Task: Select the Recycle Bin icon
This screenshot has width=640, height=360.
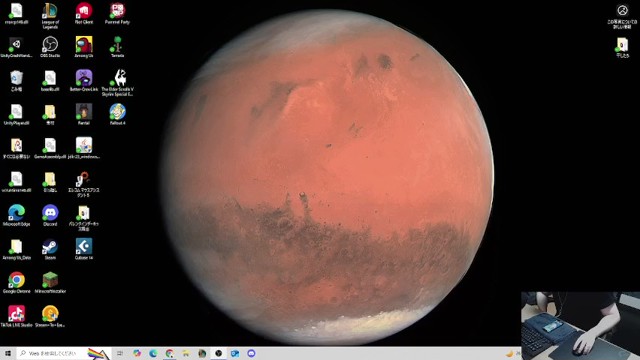Action: tap(16, 80)
